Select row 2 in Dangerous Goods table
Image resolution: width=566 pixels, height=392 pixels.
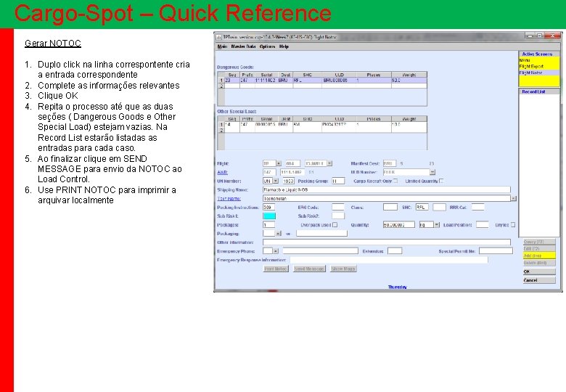pos(322,86)
